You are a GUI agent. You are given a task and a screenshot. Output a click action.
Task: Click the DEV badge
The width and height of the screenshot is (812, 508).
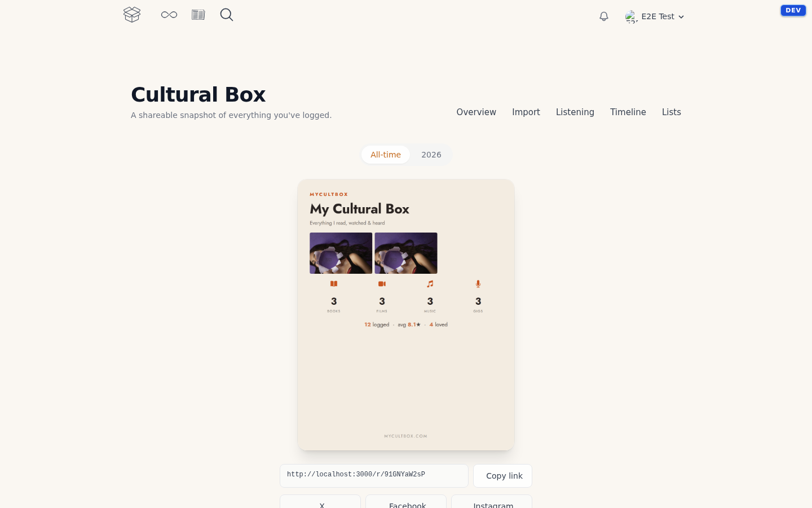[793, 10]
